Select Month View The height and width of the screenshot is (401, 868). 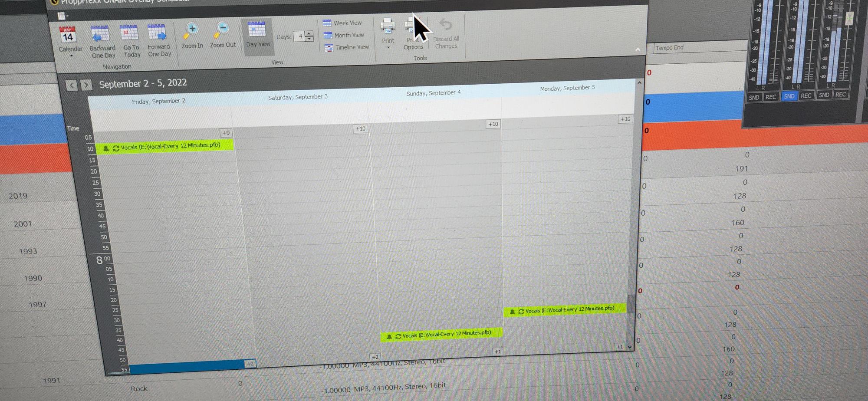pos(344,35)
